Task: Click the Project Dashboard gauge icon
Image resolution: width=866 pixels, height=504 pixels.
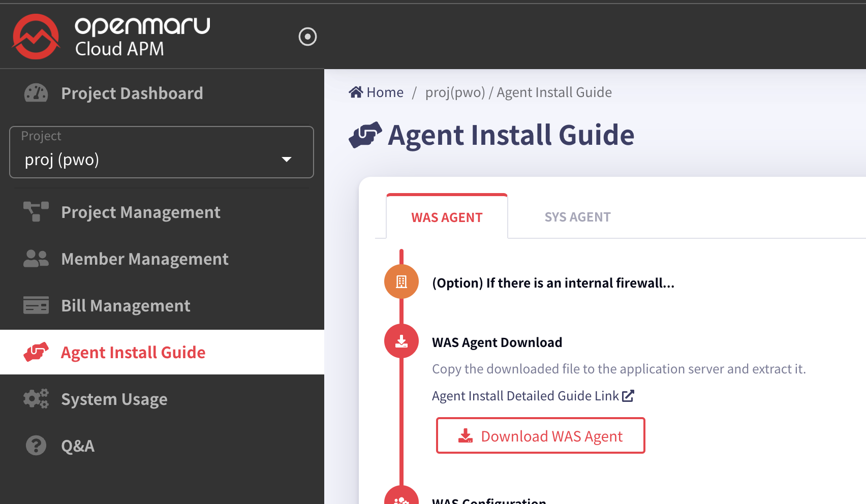Action: click(x=36, y=93)
